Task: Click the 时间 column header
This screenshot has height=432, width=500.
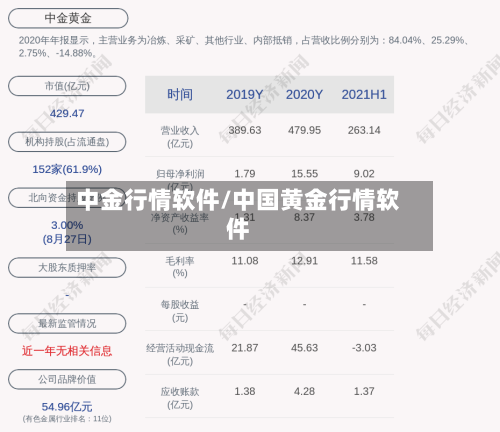Action: click(180, 95)
